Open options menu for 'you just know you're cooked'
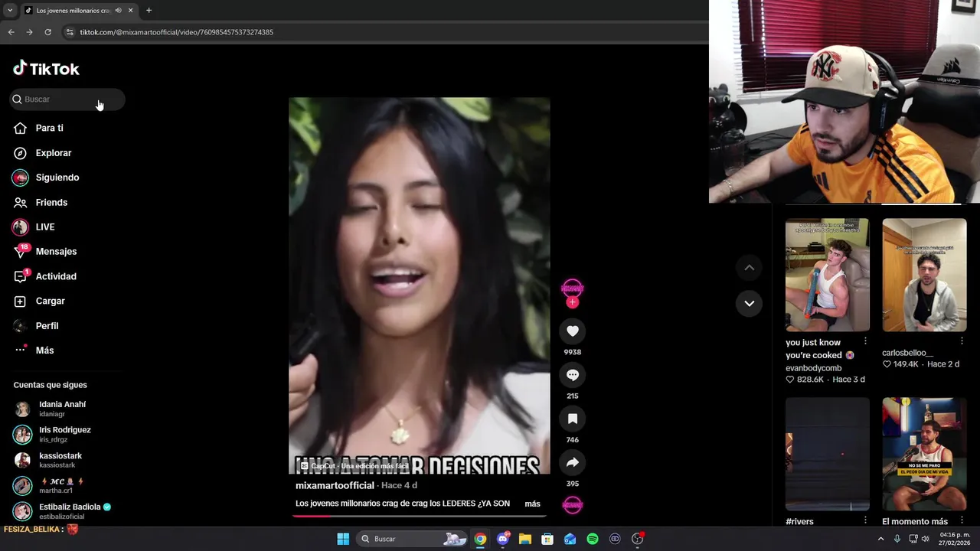 pyautogui.click(x=865, y=341)
